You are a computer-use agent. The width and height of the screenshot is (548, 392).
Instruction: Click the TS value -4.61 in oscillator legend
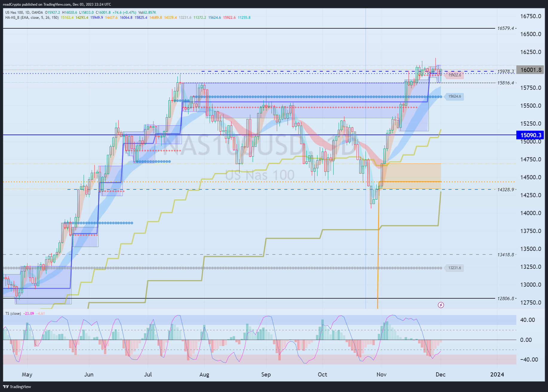coord(41,314)
